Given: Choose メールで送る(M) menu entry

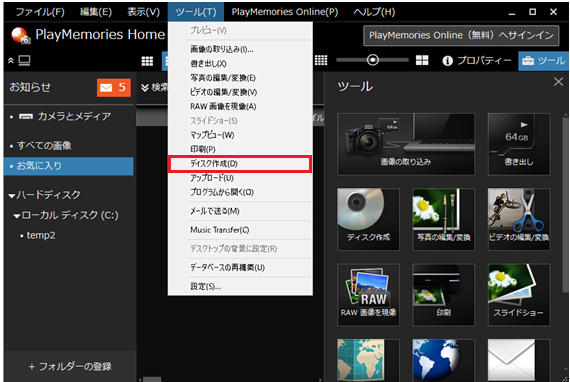Looking at the screenshot, I should (x=240, y=211).
